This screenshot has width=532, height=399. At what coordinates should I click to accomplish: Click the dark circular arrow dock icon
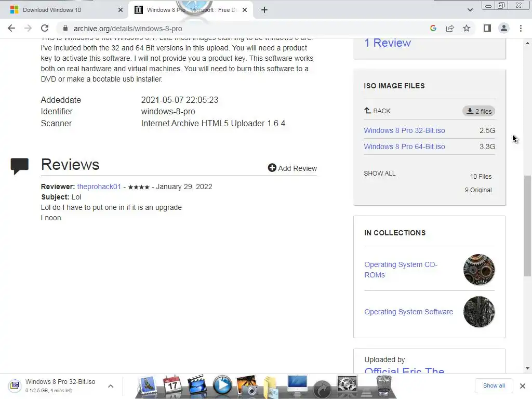point(322,389)
